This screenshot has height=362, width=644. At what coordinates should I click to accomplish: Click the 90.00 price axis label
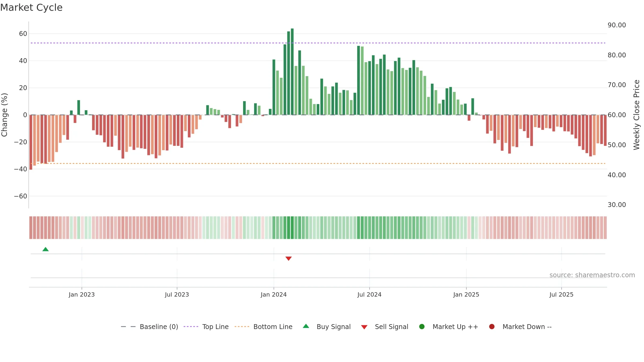coord(617,25)
